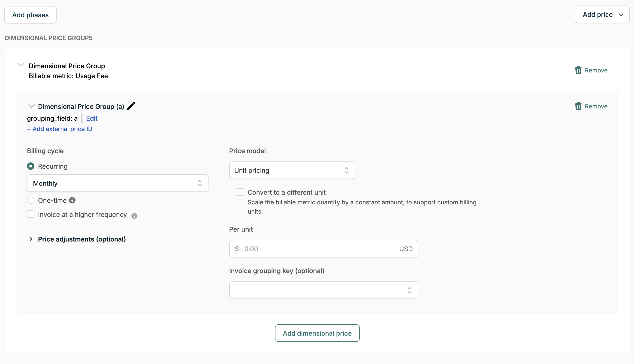This screenshot has width=634, height=364.
Task: Select the Recurring billing cycle
Action: pos(31,166)
